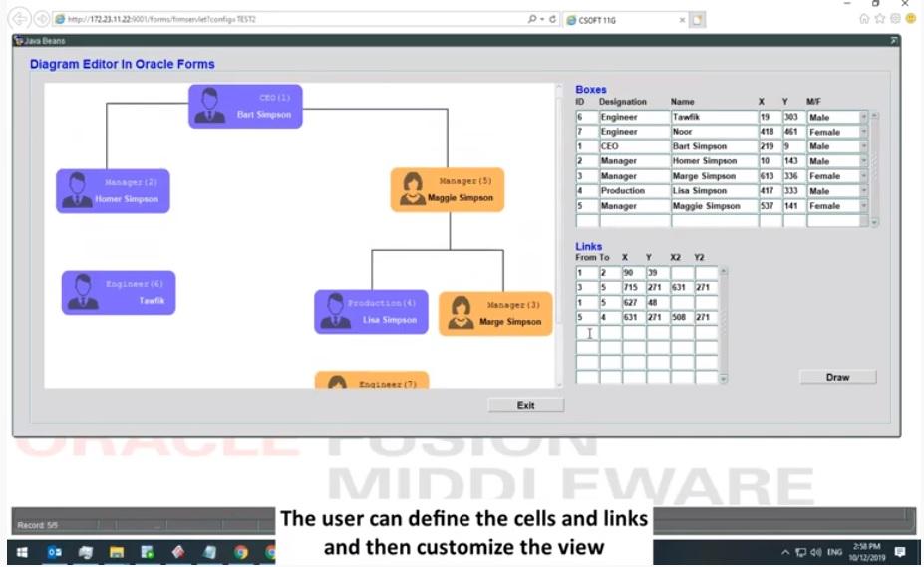Click Lisa Simpson's Production avatar icon
924x567 pixels.
(336, 311)
